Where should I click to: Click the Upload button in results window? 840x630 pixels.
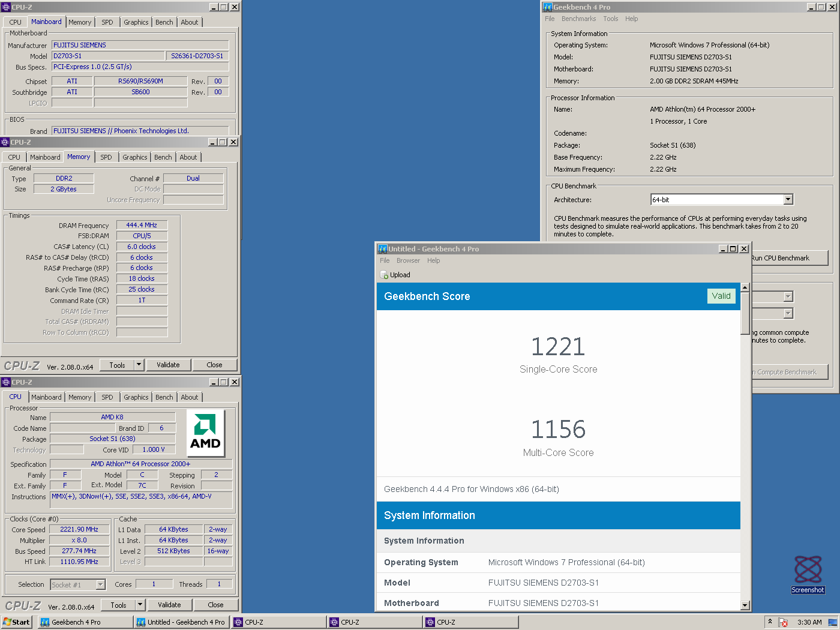395,275
